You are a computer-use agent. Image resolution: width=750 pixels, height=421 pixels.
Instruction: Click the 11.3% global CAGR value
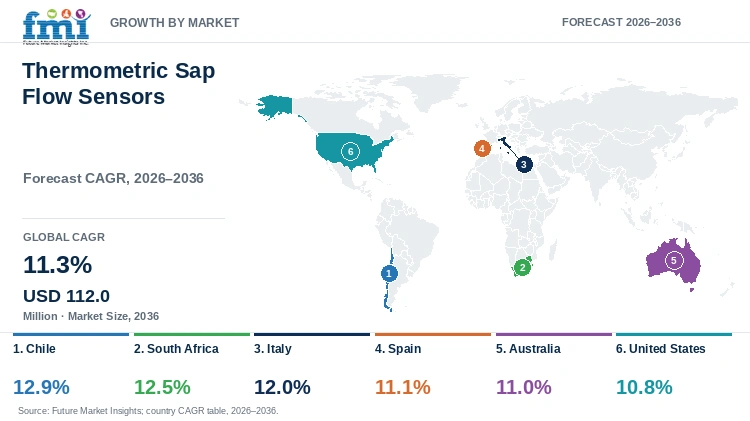57,265
